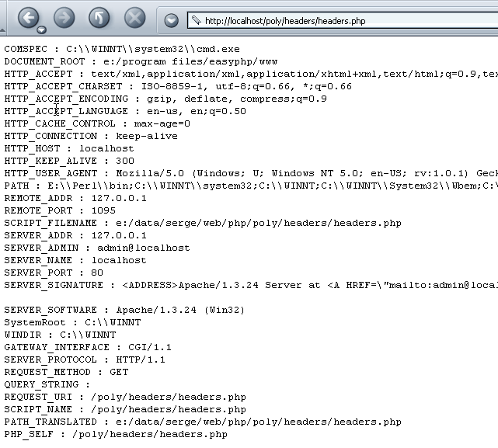This screenshot has width=498, height=448.
Task: Open the round dropdown left of address bar
Action: (x=172, y=21)
